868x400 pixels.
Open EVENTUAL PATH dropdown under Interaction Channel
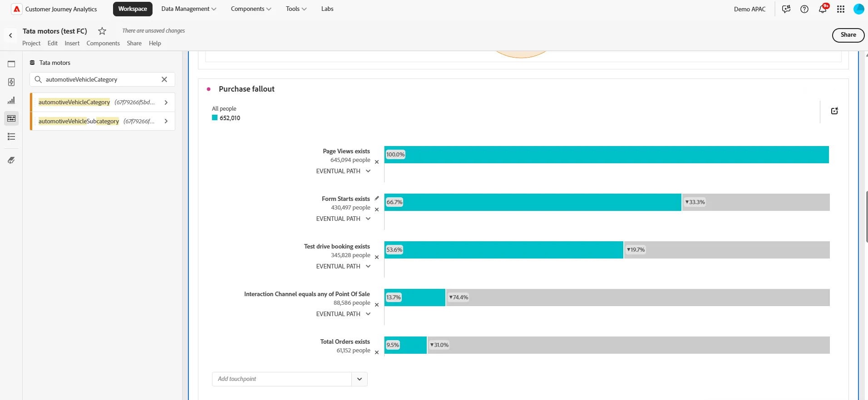pos(344,314)
